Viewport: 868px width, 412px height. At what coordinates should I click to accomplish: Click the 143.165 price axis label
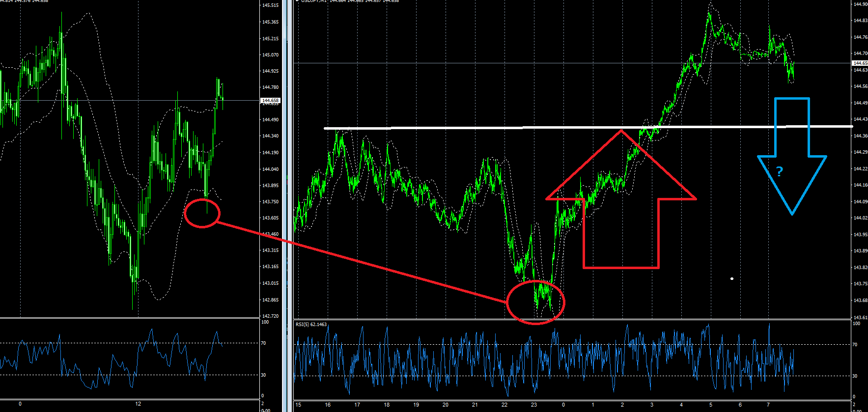pos(271,267)
